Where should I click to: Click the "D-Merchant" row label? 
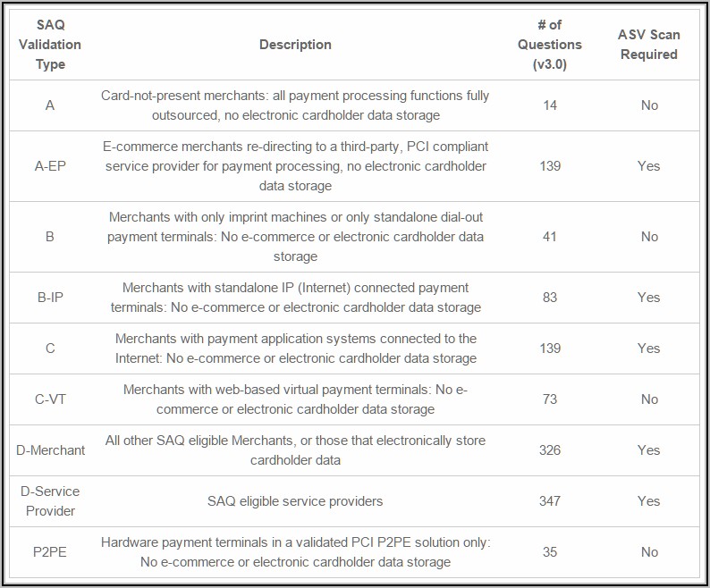[x=50, y=450]
